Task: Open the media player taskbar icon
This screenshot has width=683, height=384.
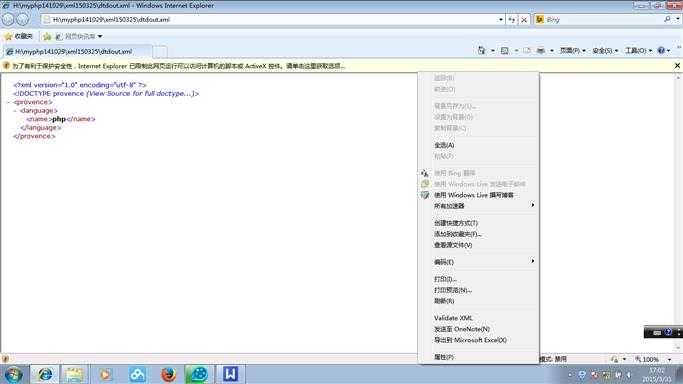Action: pos(105,374)
